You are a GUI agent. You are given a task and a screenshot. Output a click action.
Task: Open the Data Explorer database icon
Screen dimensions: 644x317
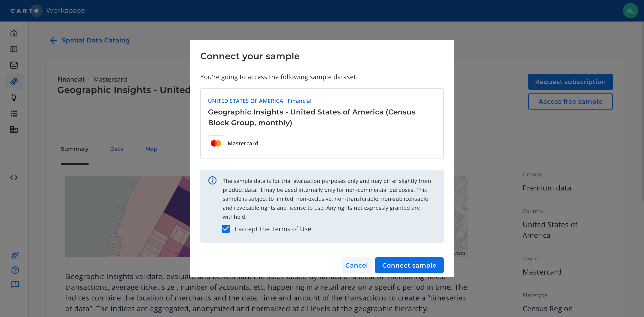pyautogui.click(x=14, y=65)
